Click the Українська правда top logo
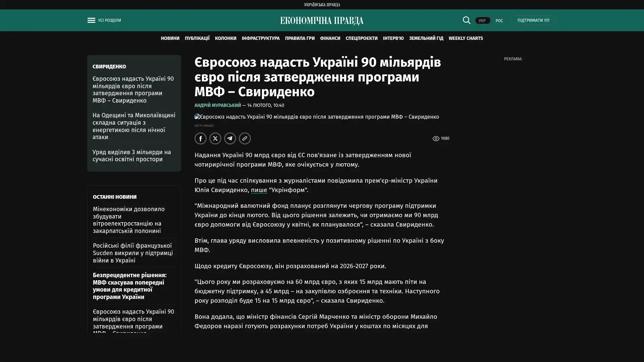The width and height of the screenshot is (644, 362). tap(322, 5)
